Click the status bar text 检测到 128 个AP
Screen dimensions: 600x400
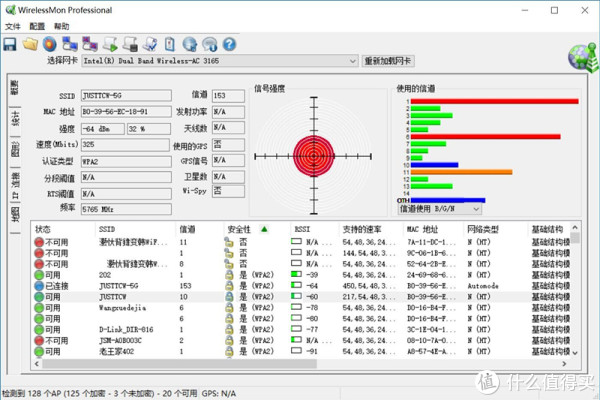pyautogui.click(x=32, y=393)
